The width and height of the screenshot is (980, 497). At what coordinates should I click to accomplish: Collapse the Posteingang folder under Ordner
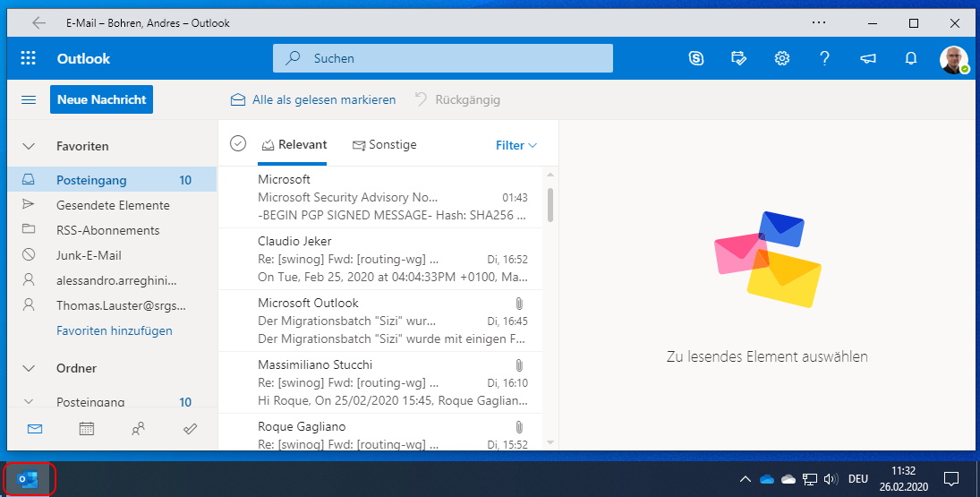pos(29,402)
